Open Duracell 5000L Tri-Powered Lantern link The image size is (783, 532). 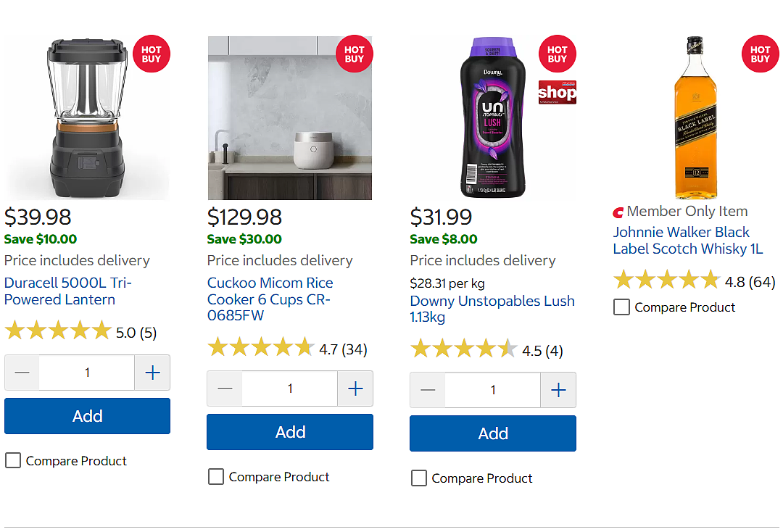point(68,291)
